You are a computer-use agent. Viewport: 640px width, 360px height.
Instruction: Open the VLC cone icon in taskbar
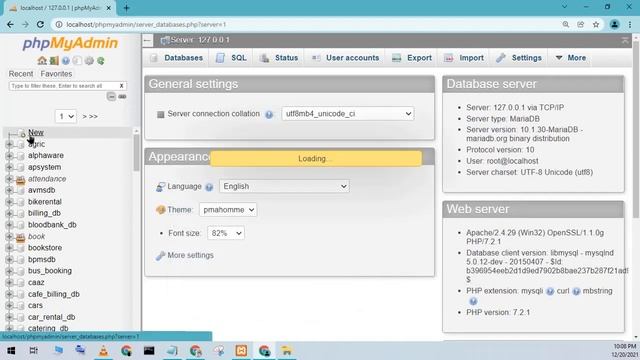(103, 350)
